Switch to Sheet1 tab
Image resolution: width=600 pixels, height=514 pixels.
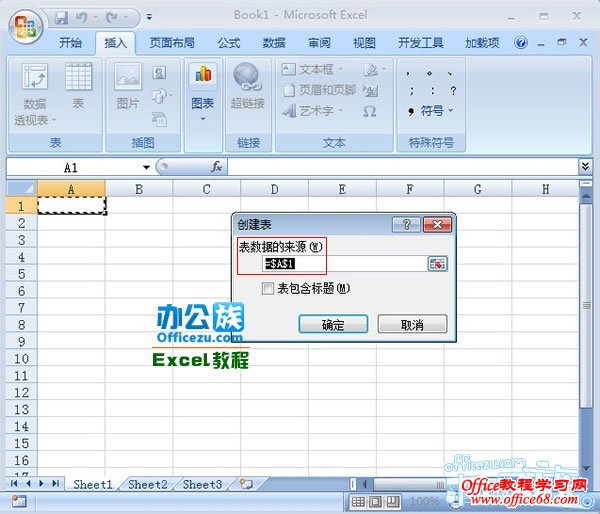(93, 484)
